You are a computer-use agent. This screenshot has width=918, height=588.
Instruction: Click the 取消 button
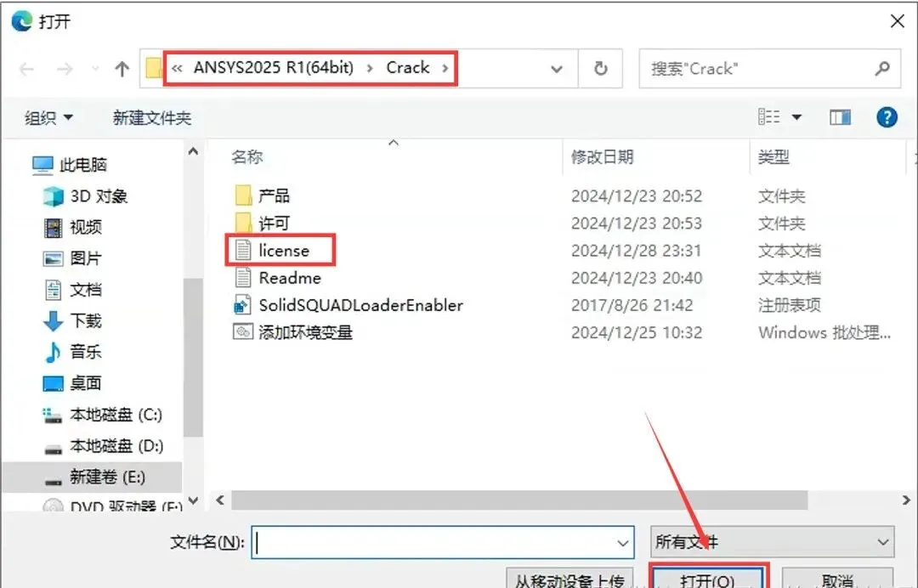click(836, 578)
